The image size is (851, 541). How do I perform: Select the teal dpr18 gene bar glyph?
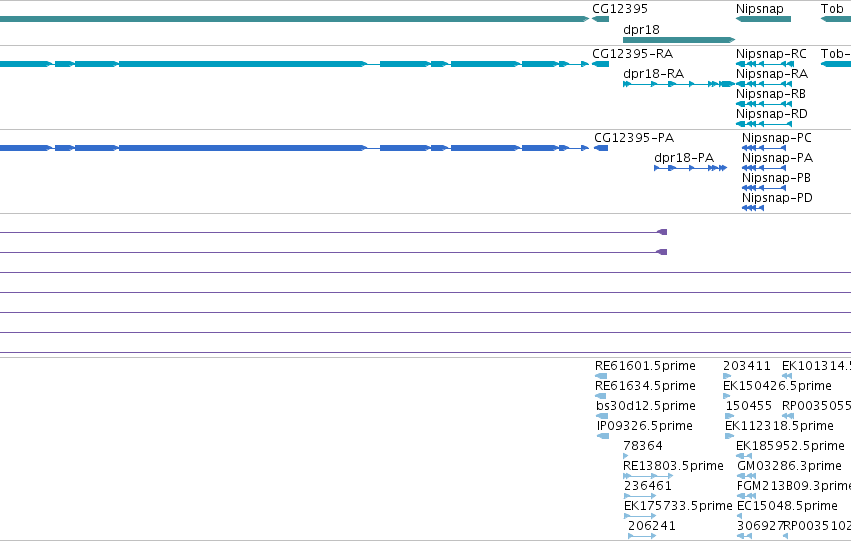679,40
